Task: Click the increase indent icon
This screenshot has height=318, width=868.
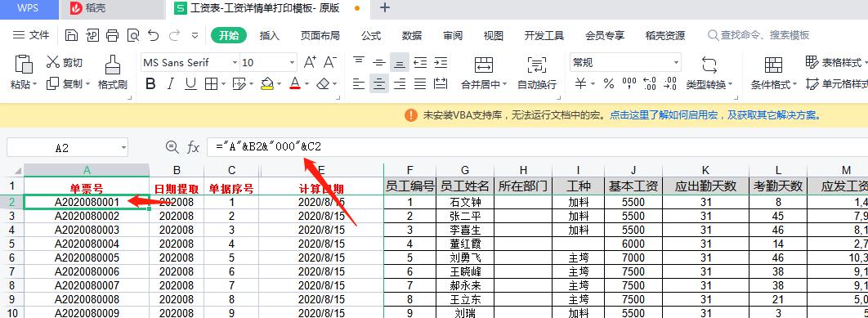Action: [x=441, y=62]
